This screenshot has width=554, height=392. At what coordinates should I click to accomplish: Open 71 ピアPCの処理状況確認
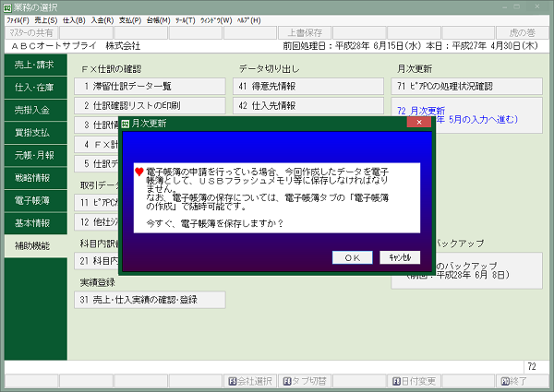[466, 87]
